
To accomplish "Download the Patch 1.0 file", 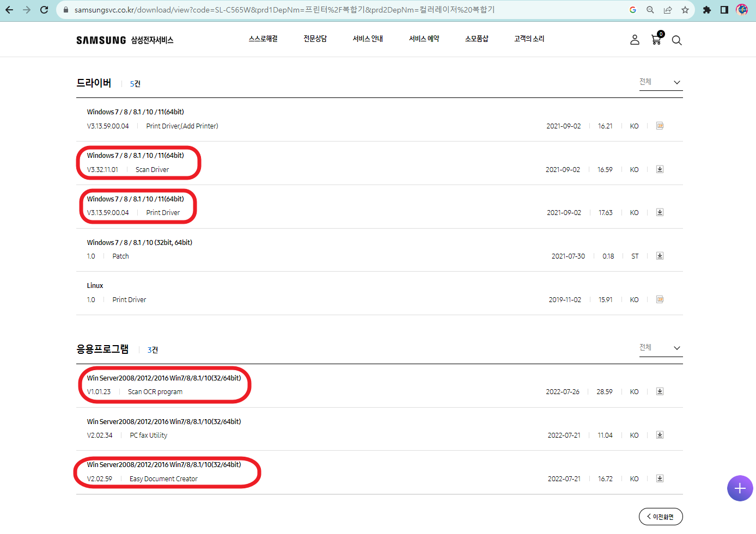I will 660,256.
